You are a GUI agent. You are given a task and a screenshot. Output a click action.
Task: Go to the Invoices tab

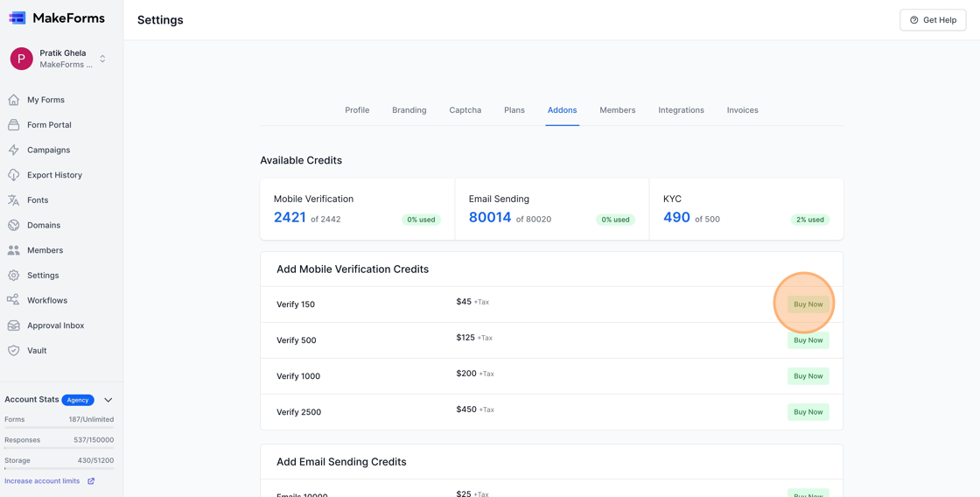click(x=742, y=110)
